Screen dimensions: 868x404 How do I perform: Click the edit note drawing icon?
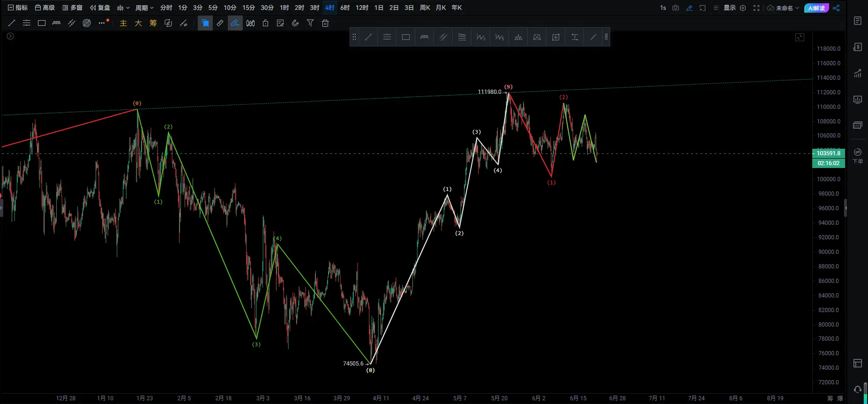(280, 23)
